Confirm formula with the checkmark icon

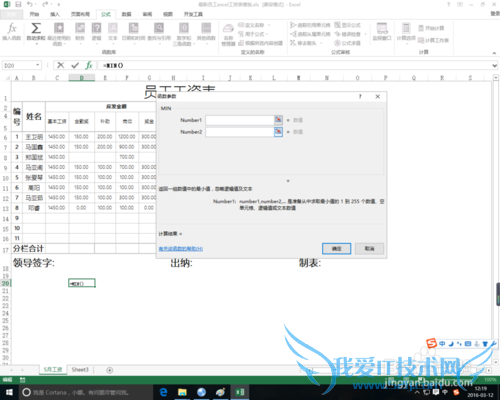[75, 65]
